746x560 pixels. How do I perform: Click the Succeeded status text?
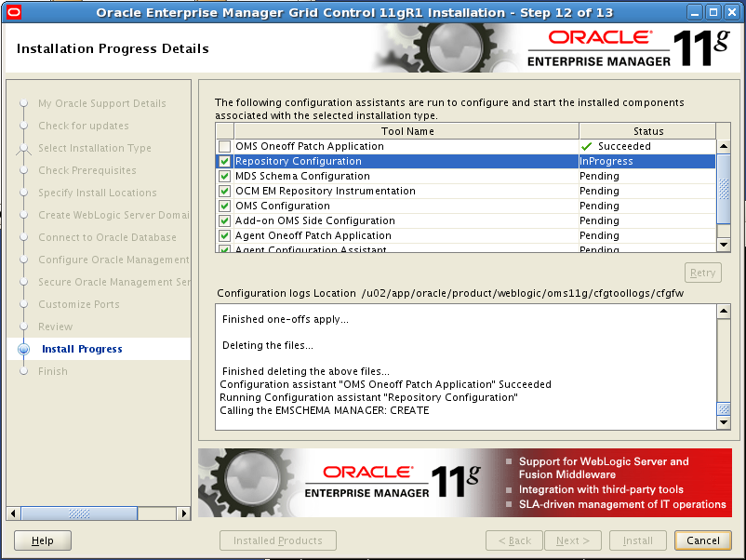point(624,147)
